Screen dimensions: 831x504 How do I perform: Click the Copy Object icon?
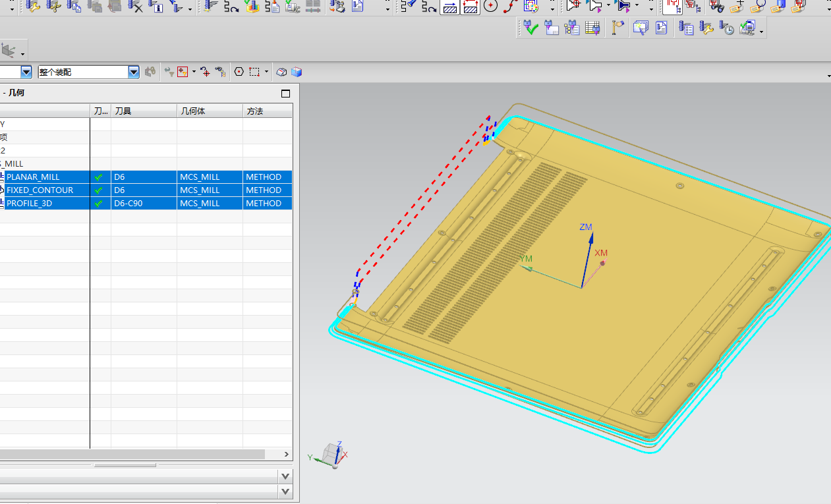[x=74, y=6]
